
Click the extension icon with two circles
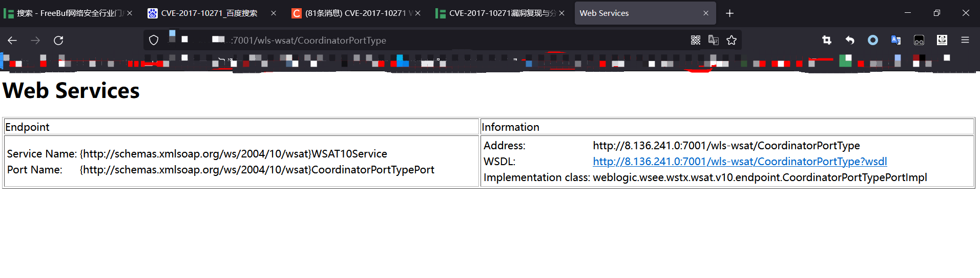(919, 40)
